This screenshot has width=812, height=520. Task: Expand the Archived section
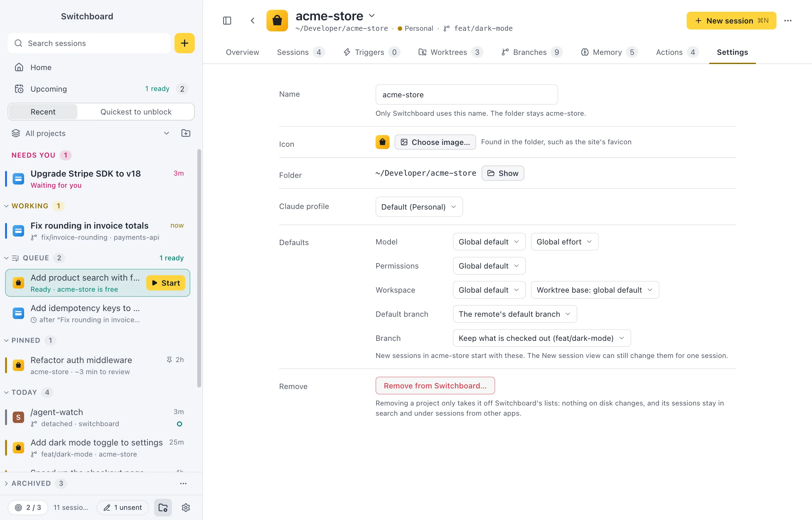[6, 483]
